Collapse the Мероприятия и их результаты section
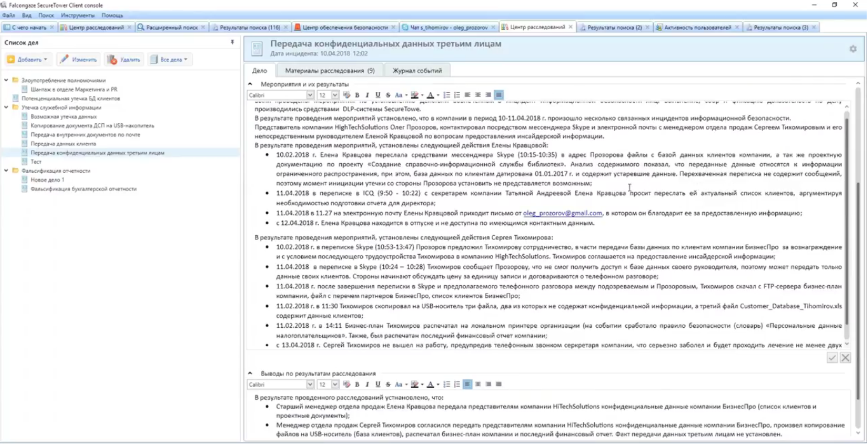Image resolution: width=868 pixels, height=446 pixels. coord(250,84)
